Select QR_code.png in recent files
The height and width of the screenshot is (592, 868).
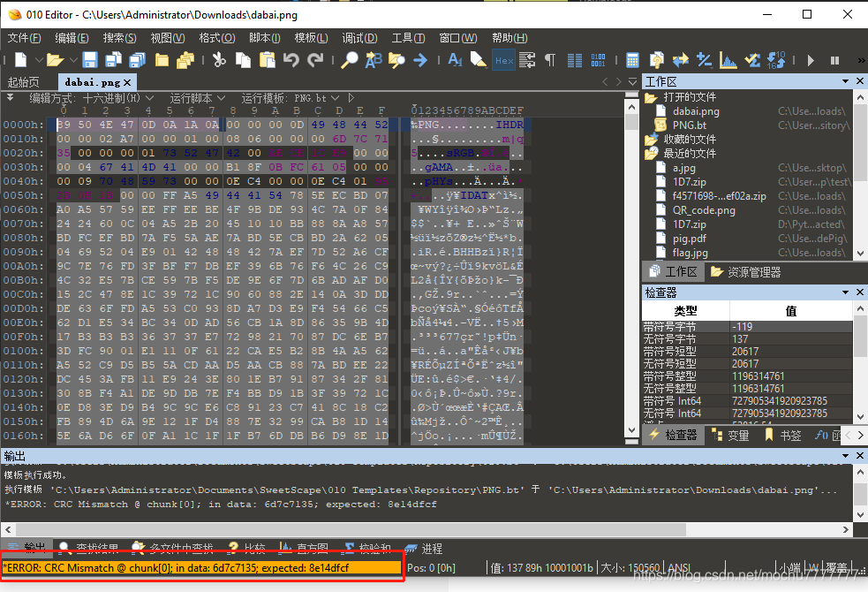pos(704,210)
